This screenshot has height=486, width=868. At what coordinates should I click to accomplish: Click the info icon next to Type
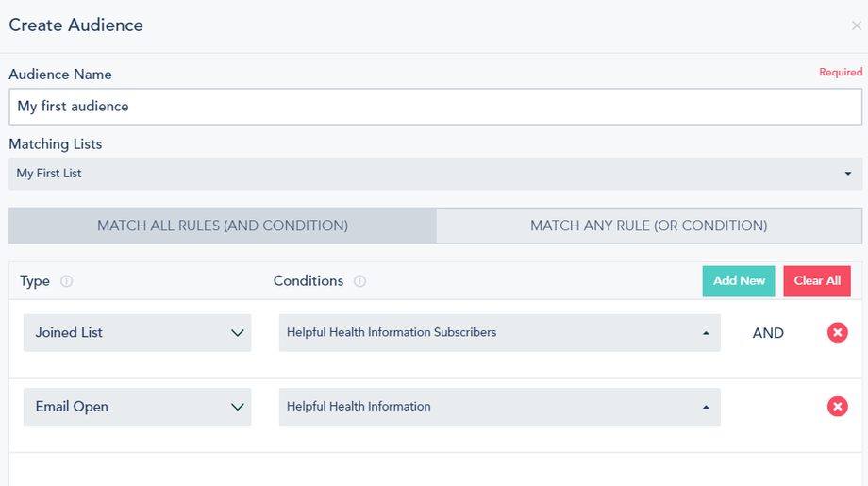[x=66, y=281]
